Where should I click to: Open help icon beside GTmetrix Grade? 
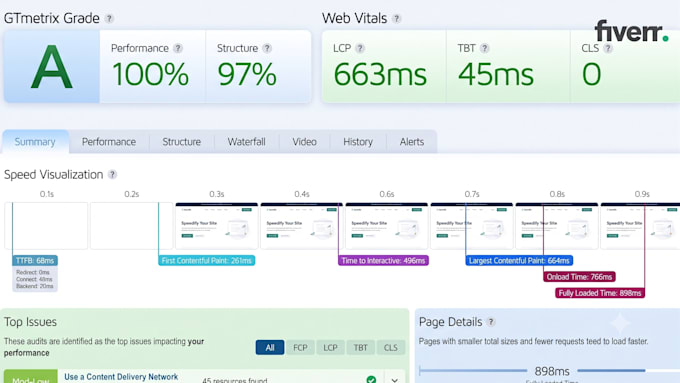pos(109,19)
